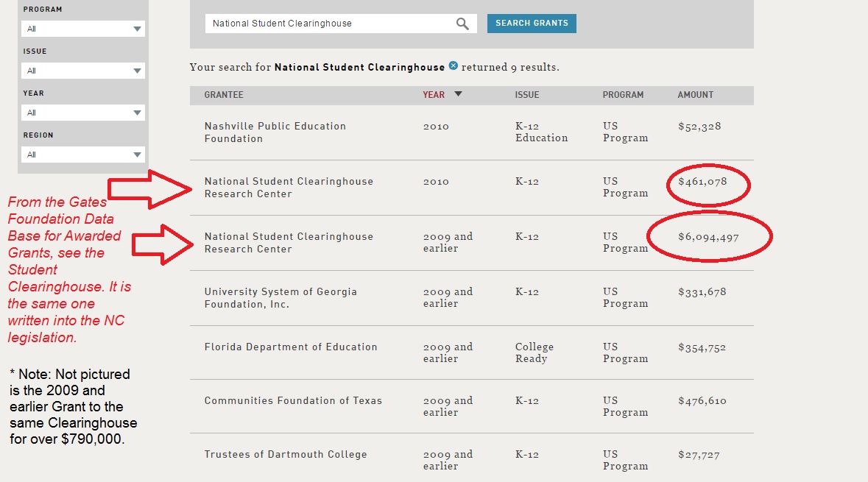Screen dimensions: 868x482
Task: Open the Nashville Public Education Foundation grant
Action: [275, 132]
